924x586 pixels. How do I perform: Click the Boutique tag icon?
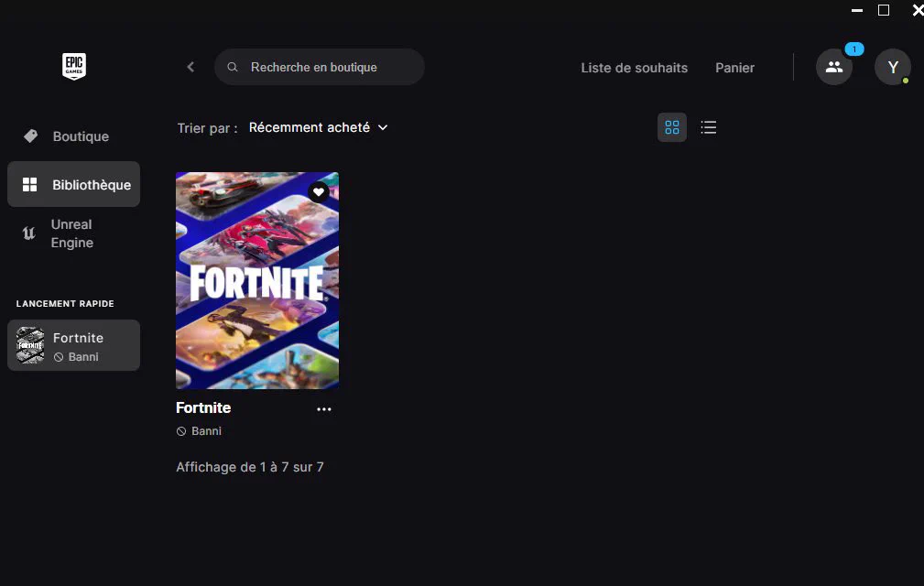[30, 136]
